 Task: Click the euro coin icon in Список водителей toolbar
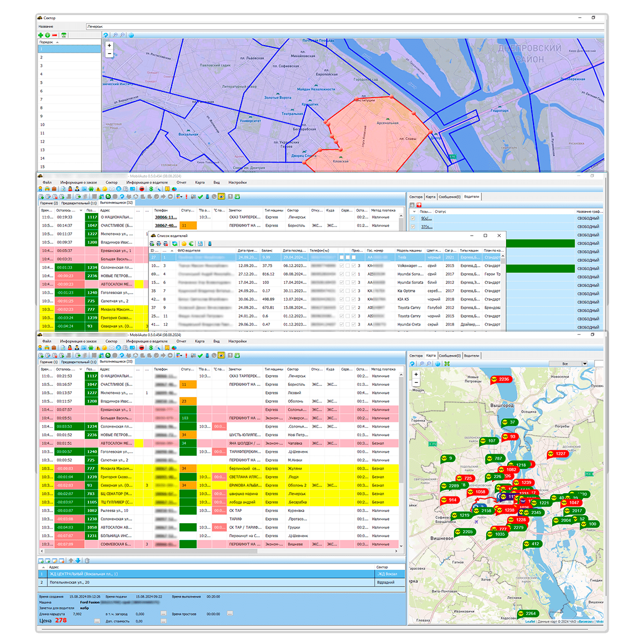pyautogui.click(x=191, y=244)
